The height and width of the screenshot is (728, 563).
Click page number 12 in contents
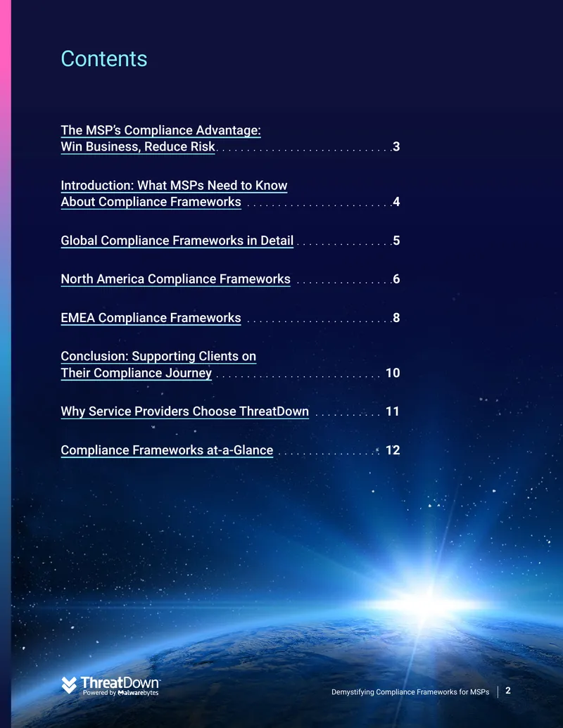point(393,450)
